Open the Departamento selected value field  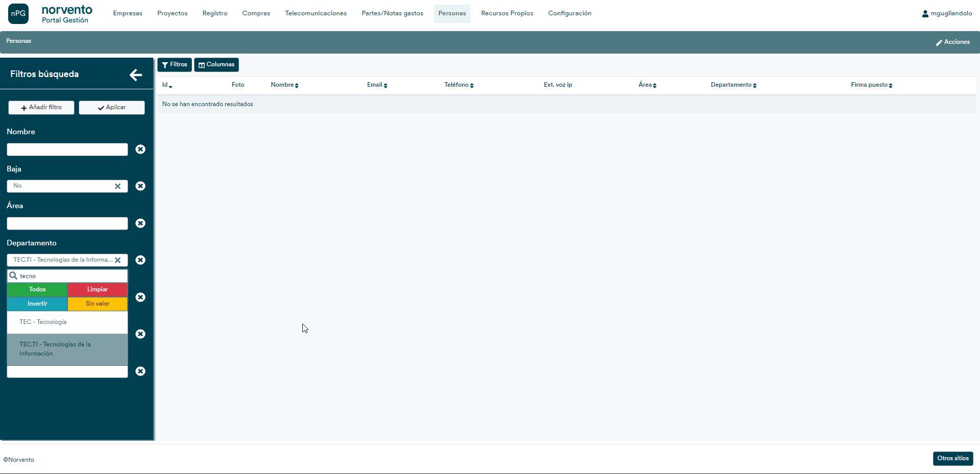click(67, 260)
